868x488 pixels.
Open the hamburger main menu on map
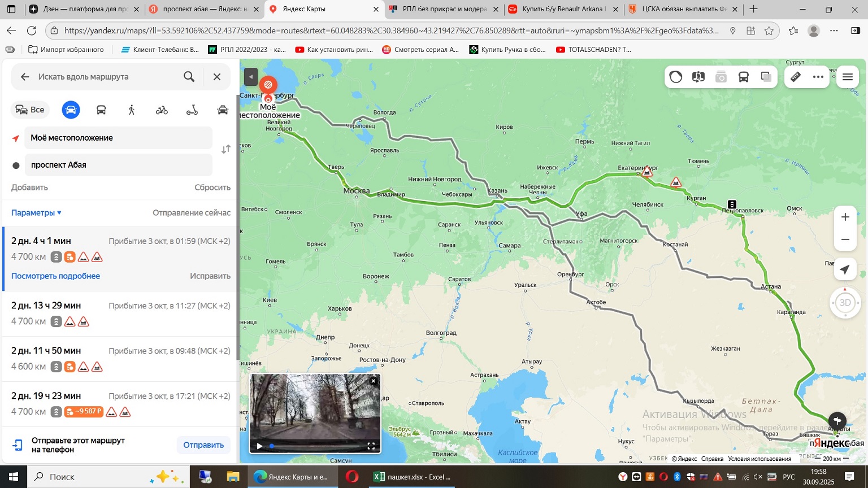pyautogui.click(x=848, y=77)
